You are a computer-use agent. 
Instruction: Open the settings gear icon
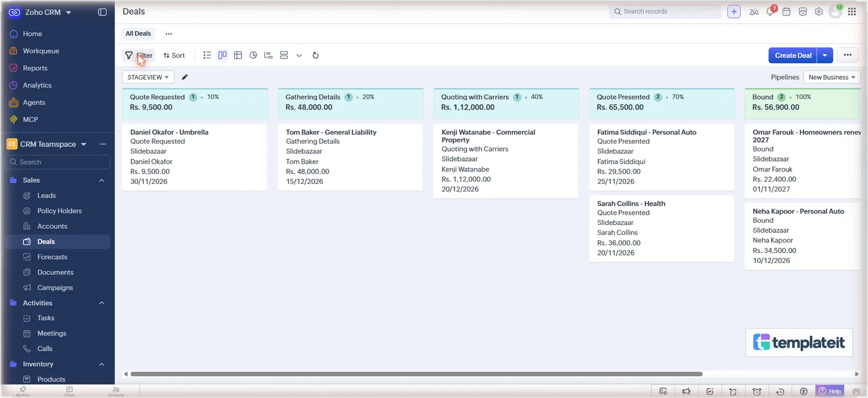pyautogui.click(x=819, y=11)
